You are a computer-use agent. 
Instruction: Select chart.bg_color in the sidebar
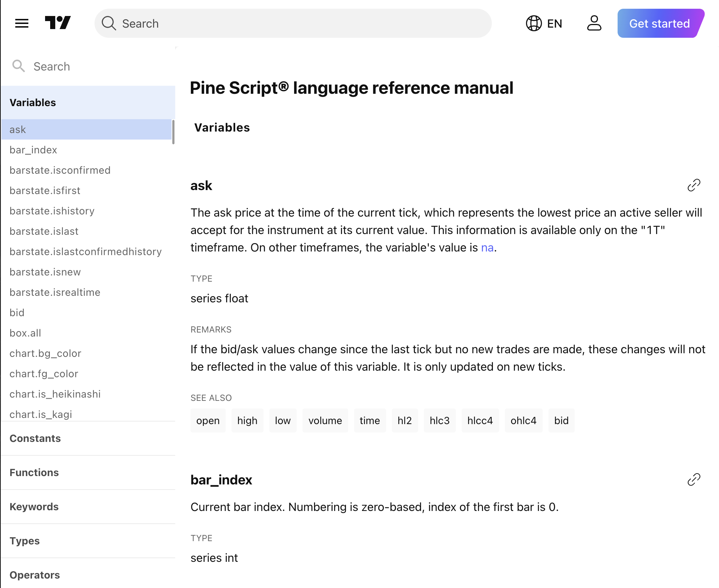coord(45,353)
